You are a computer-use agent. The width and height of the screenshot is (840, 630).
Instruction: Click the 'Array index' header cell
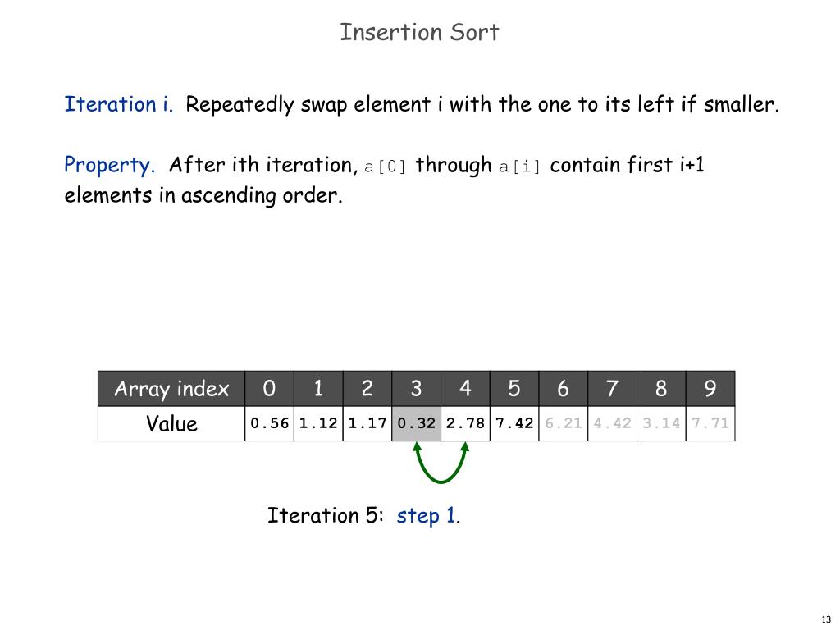click(171, 388)
